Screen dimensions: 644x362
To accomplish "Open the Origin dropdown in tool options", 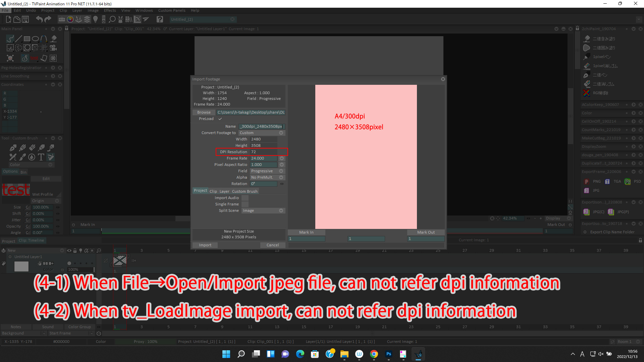I will point(46,201).
